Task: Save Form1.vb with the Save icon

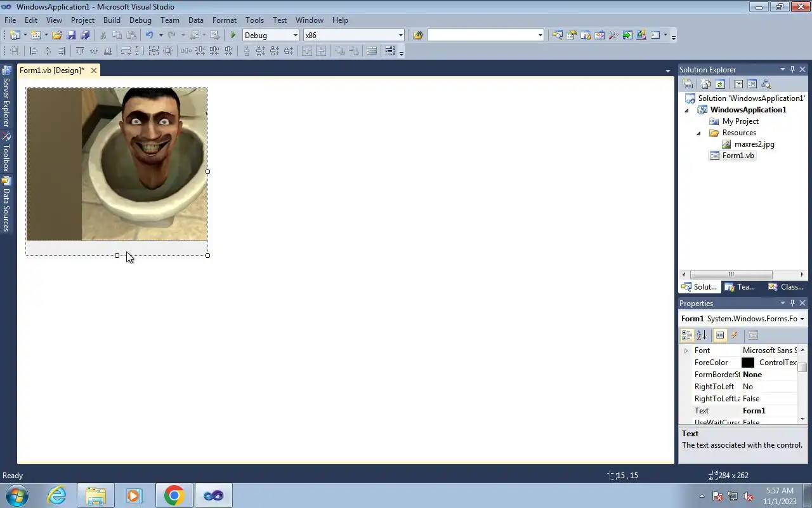Action: [x=71, y=35]
